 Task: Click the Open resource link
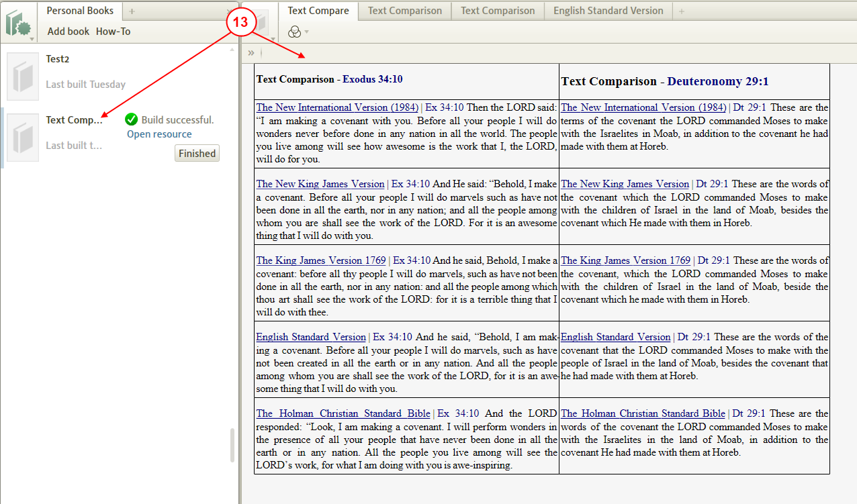[x=159, y=134]
